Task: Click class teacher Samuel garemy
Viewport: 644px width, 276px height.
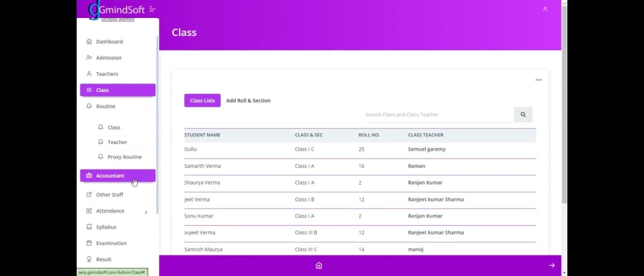Action: coord(427,149)
